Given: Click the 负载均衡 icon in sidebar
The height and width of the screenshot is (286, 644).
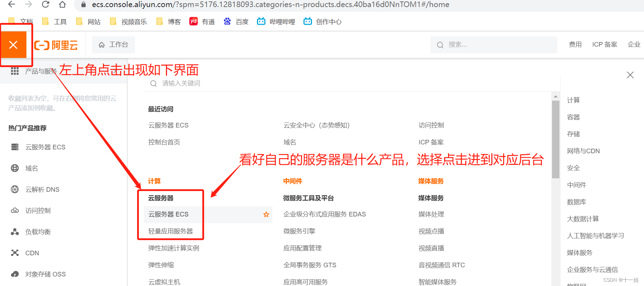Looking at the screenshot, I should pyautogui.click(x=15, y=232).
